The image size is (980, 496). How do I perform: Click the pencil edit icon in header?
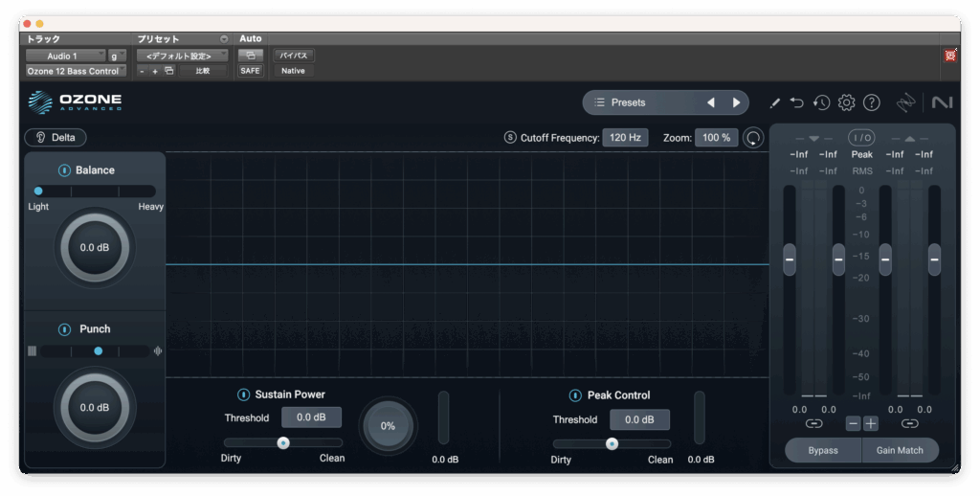(x=775, y=102)
